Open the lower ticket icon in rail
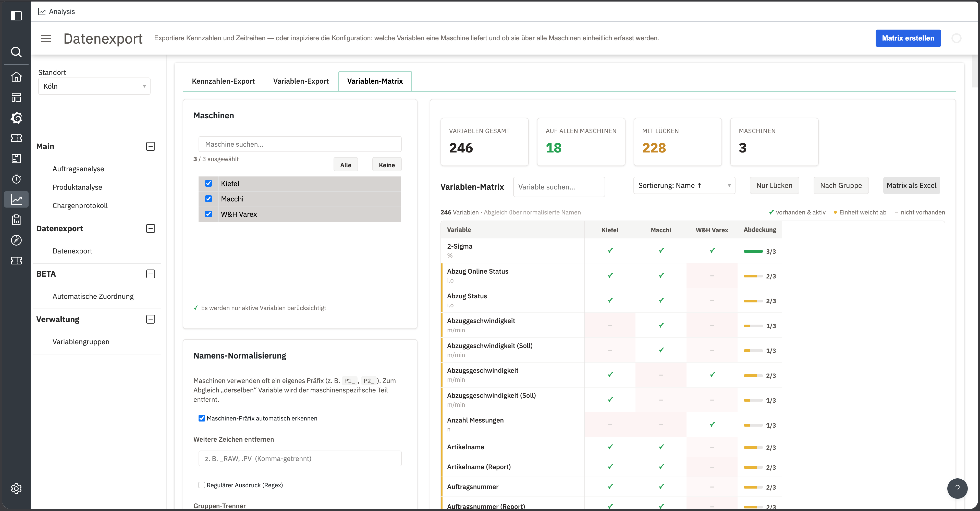980x511 pixels. (x=16, y=260)
